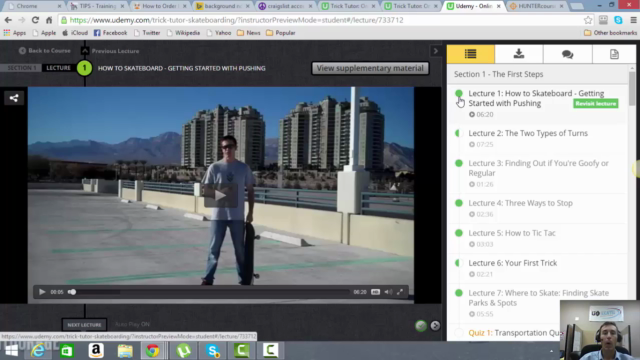Toggle Lecture 1 completion status circle
The height and width of the screenshot is (360, 640).
459,93
